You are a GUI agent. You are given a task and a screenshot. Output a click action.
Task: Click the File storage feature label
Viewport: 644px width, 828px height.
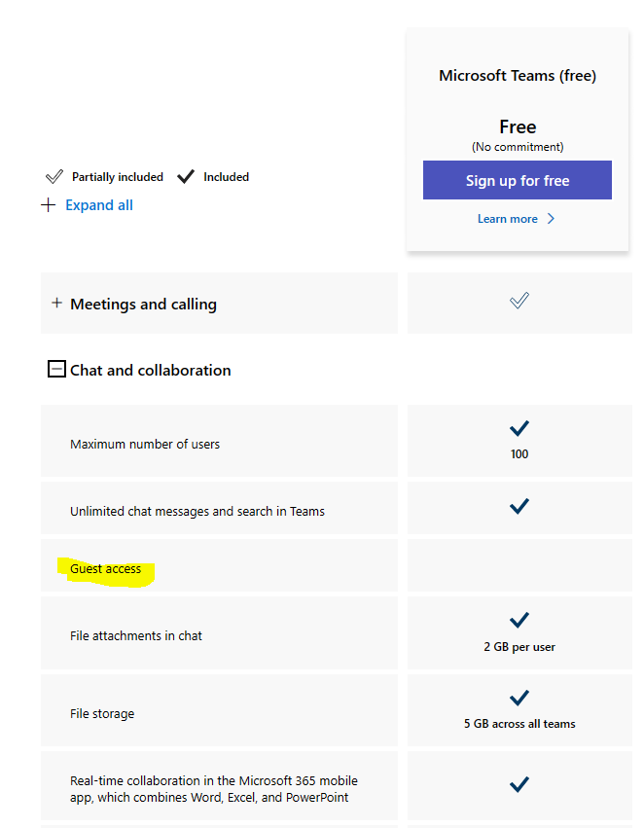[x=102, y=713]
